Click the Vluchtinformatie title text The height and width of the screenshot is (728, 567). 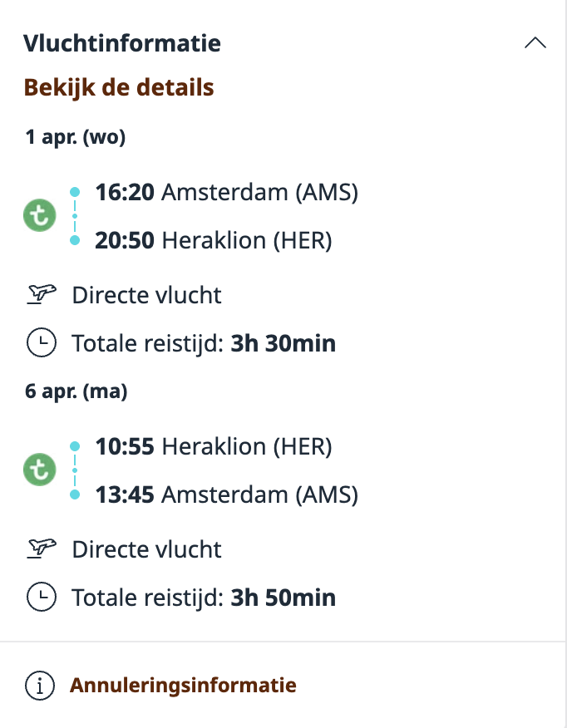point(123,42)
